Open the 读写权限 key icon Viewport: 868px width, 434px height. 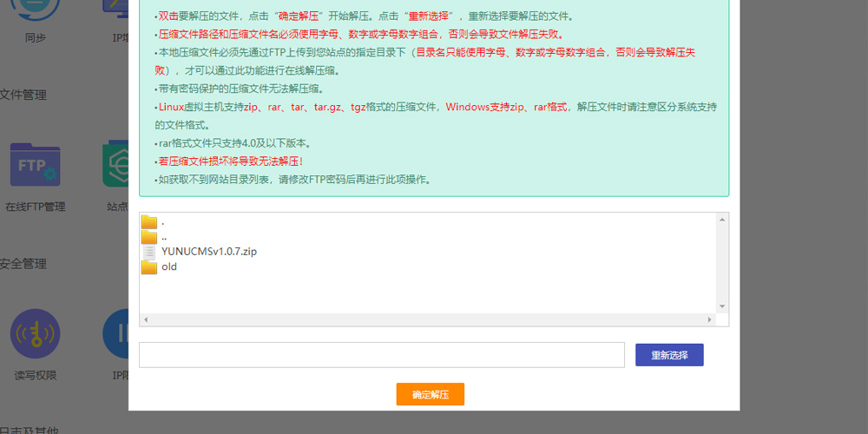coord(35,334)
